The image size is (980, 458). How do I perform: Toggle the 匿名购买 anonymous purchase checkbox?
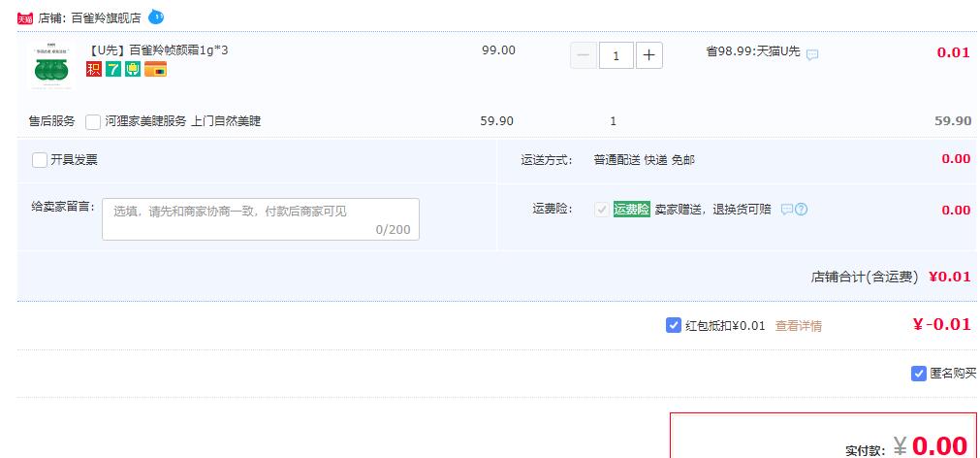tap(918, 374)
